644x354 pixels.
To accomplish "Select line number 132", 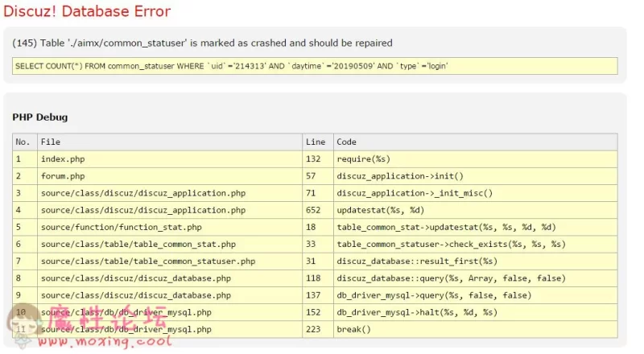I will click(318, 159).
